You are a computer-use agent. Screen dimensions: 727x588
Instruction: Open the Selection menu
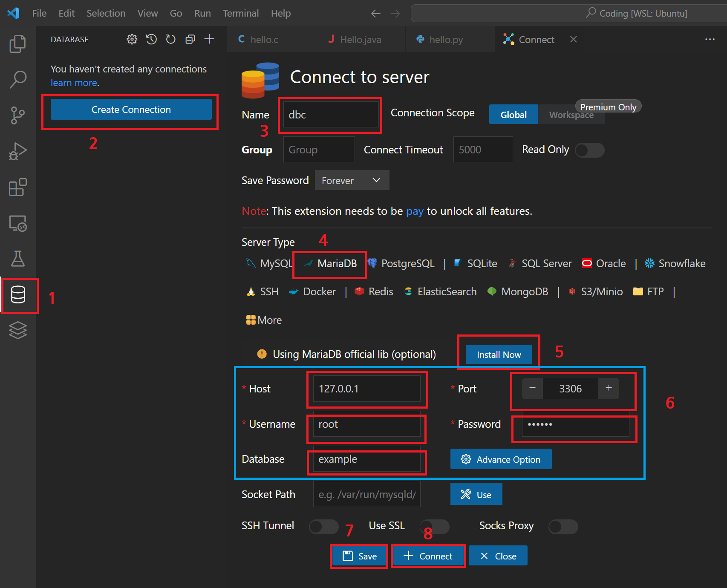(106, 13)
